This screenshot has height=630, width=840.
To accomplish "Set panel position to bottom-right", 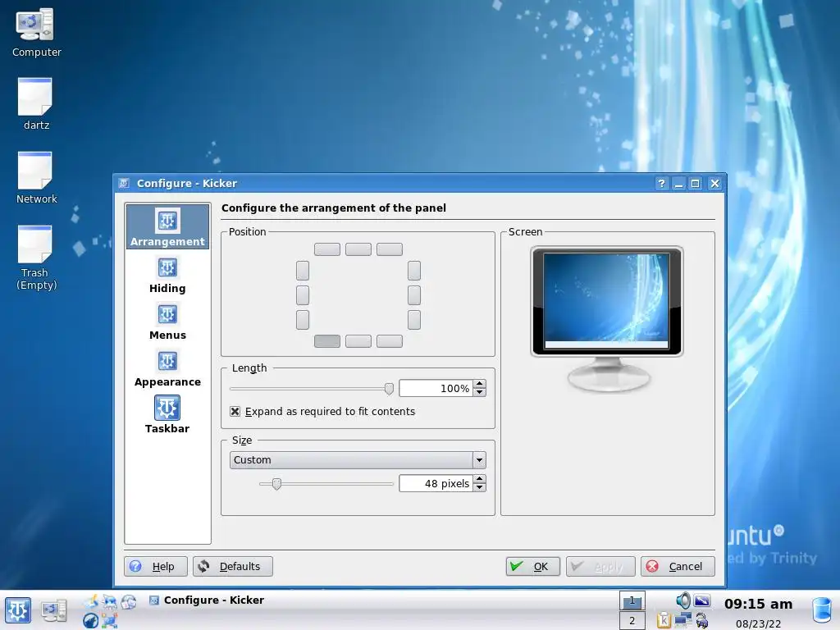I will 390,341.
